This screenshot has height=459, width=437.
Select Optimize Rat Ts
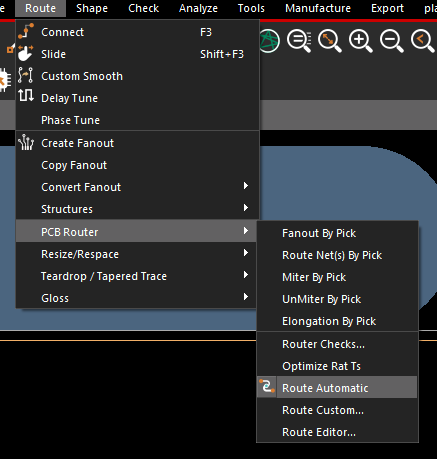click(x=337, y=366)
